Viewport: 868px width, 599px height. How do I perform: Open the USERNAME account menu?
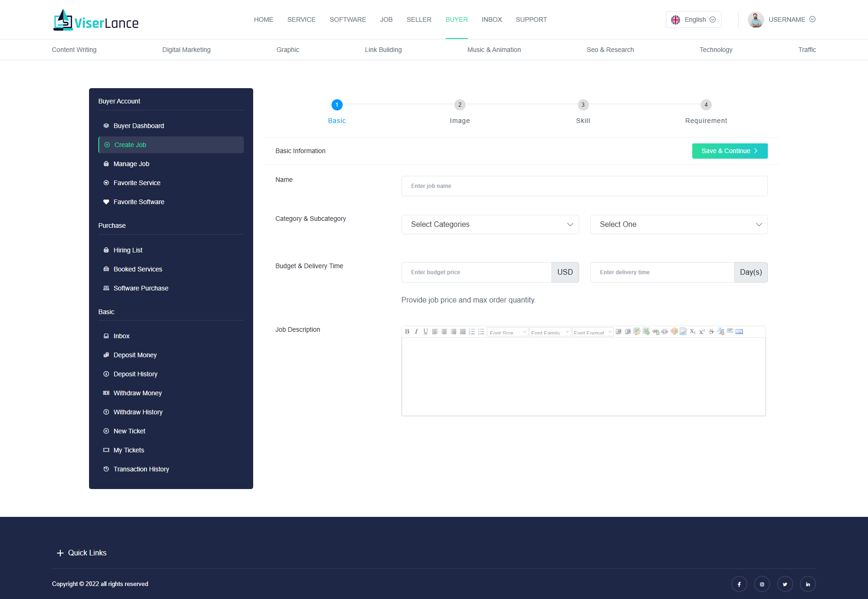[x=792, y=19]
